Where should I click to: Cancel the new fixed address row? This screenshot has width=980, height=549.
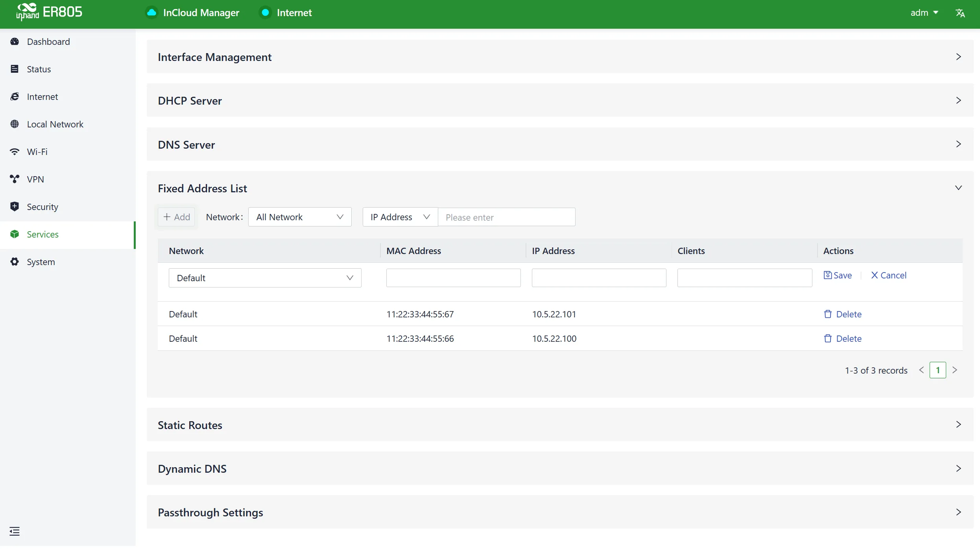point(888,275)
